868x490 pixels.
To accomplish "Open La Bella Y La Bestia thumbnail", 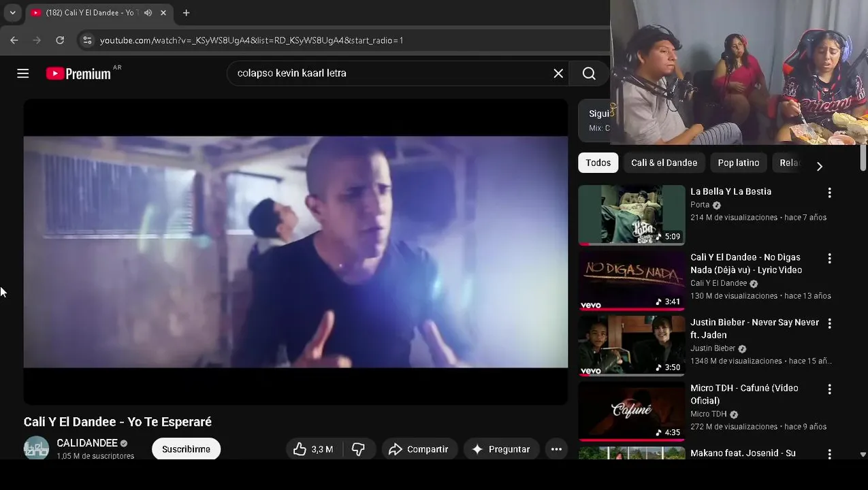I will click(x=631, y=214).
